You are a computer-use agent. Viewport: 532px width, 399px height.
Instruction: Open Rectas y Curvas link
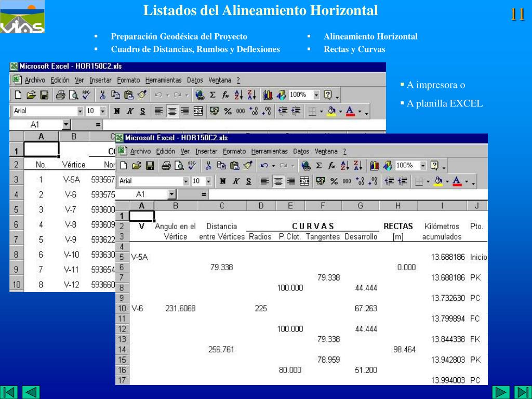[354, 49]
